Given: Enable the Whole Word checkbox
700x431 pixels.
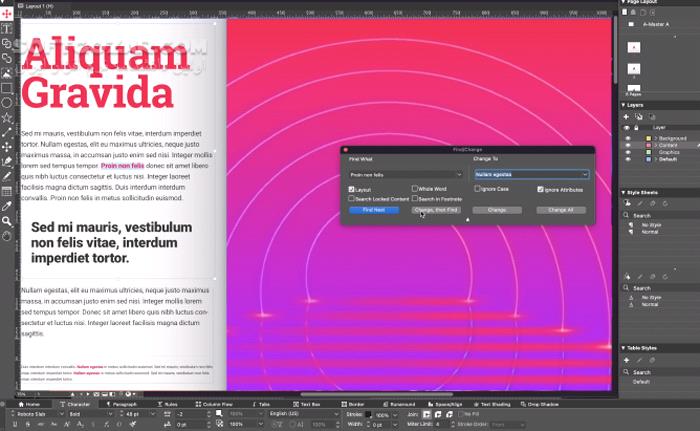Looking at the screenshot, I should [415, 188].
